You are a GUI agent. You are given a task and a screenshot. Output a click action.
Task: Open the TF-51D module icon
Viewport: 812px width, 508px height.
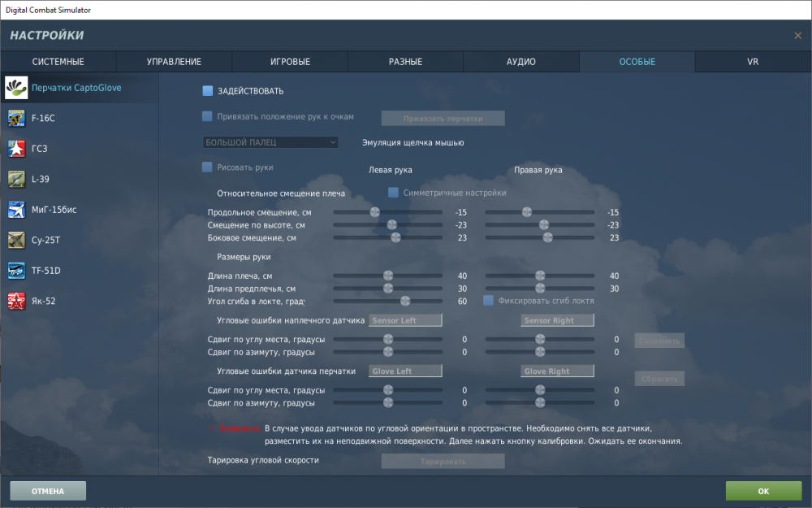coord(16,271)
